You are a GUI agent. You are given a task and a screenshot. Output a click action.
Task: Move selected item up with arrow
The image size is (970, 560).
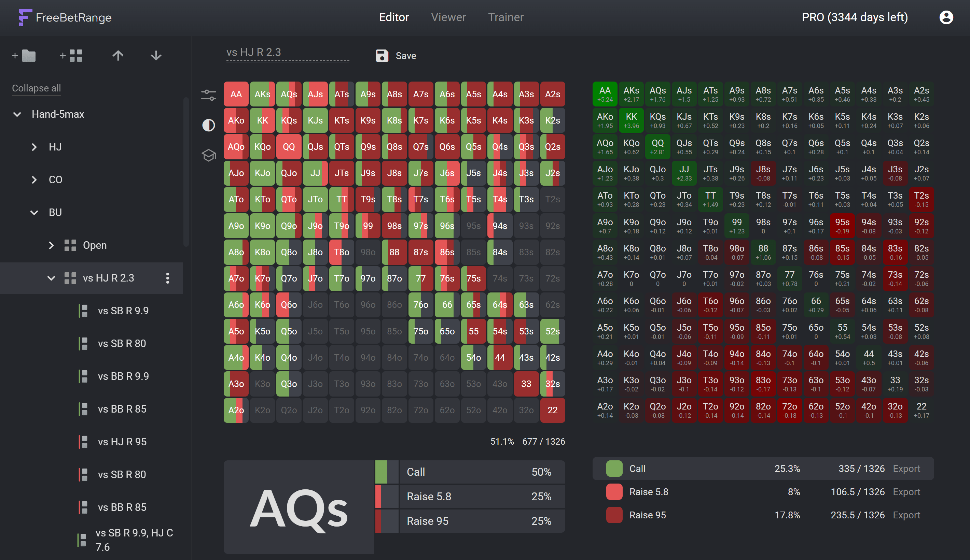point(118,56)
